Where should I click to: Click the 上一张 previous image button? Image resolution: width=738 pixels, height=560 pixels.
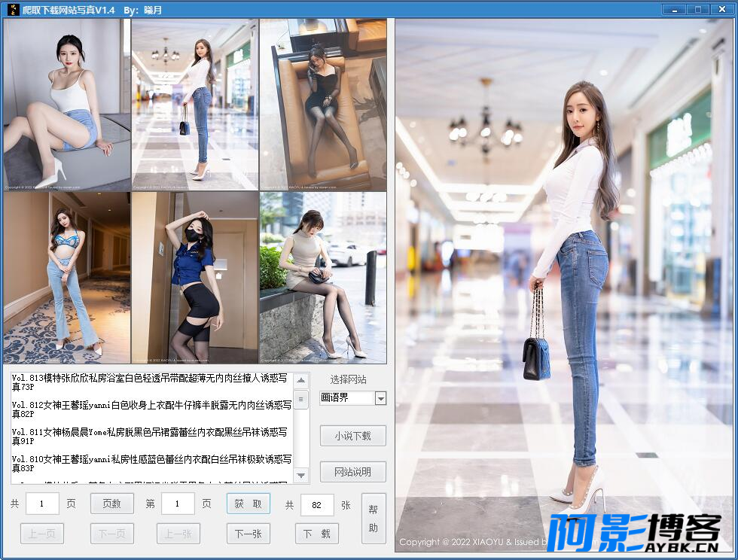178,534
